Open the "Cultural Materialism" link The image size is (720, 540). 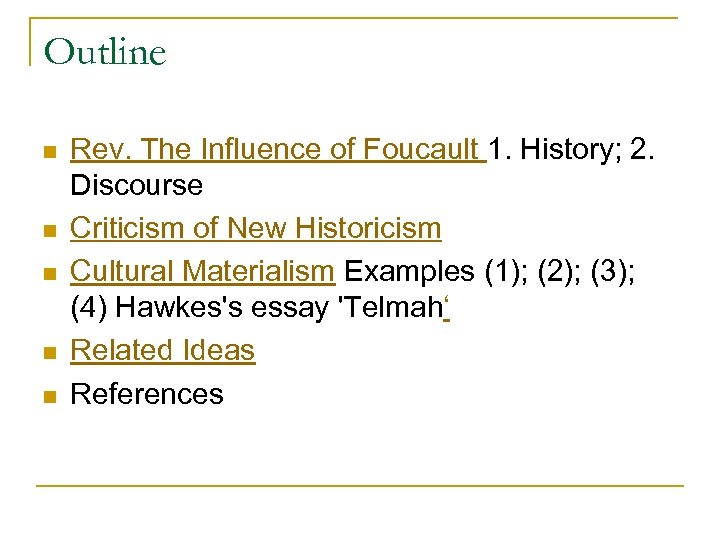(x=201, y=270)
